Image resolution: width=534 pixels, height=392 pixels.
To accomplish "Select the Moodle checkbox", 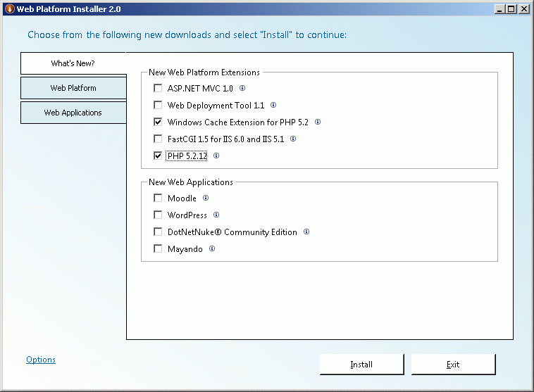I will 158,198.
